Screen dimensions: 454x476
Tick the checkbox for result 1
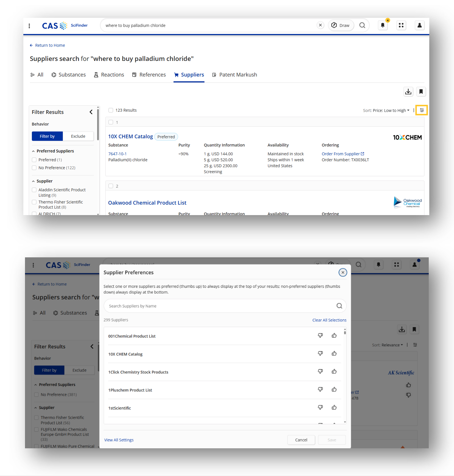tap(111, 122)
